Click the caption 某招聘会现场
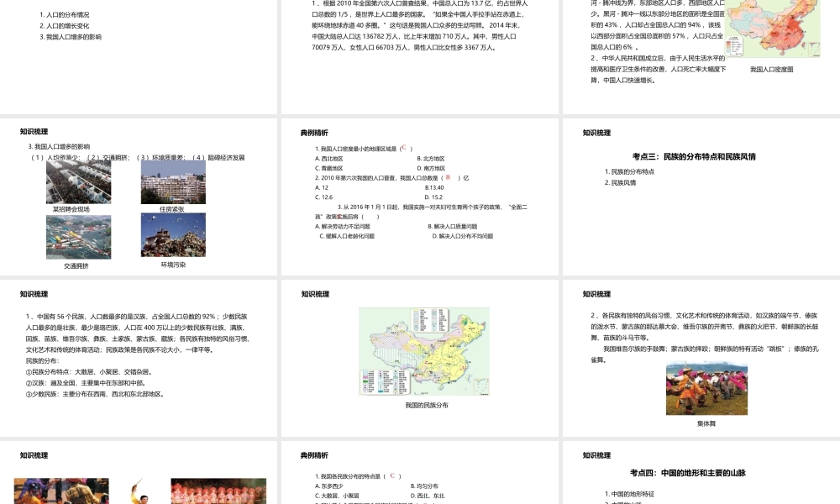The width and height of the screenshot is (840, 504). click(71, 209)
